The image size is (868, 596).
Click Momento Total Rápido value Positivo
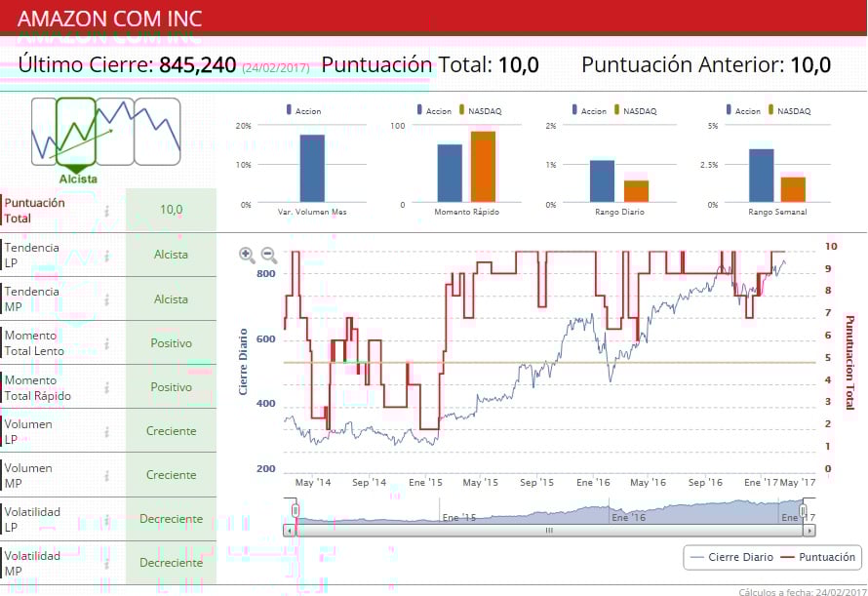click(171, 387)
